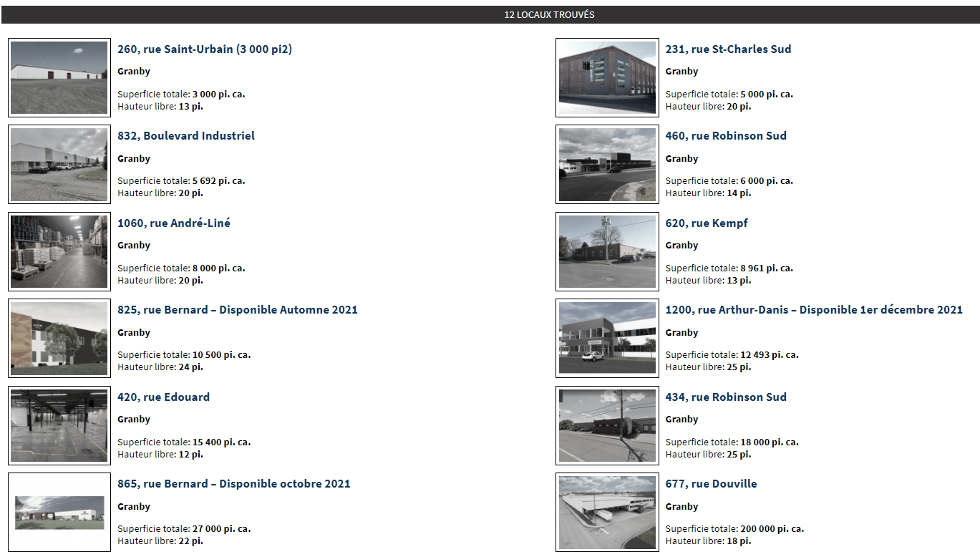Open the 832, Boulevard Industriel listing
The height and width of the screenshot is (557, 980).
186,136
